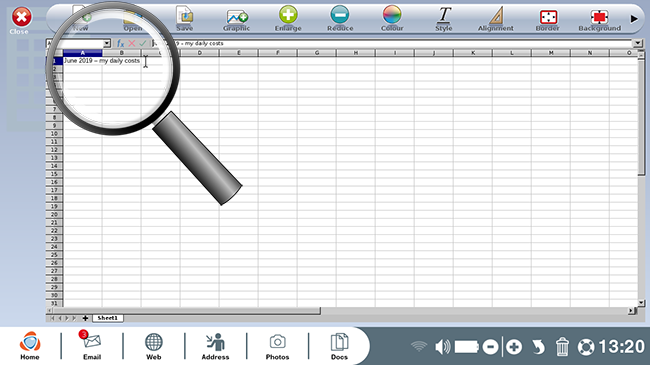
Task: Switch to the Sheet1 tab
Action: 107,318
